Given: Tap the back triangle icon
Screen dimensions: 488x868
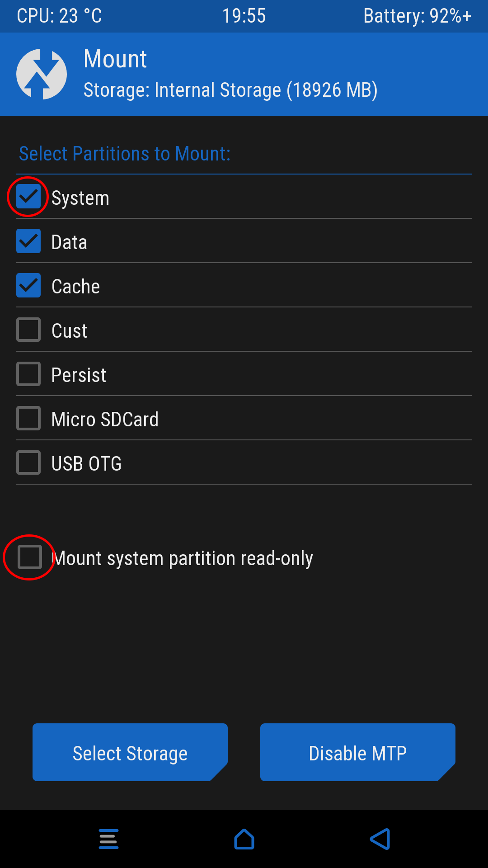Looking at the screenshot, I should (x=380, y=839).
